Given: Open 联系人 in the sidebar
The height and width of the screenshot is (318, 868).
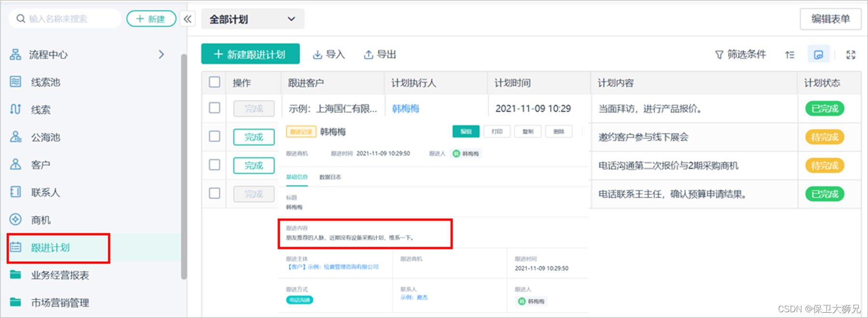Looking at the screenshot, I should tap(46, 192).
